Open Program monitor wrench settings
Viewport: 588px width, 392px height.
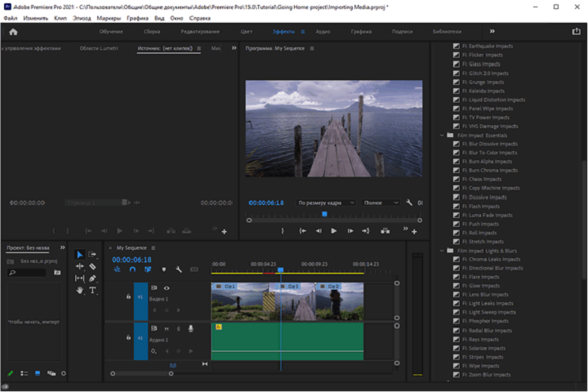(x=410, y=203)
